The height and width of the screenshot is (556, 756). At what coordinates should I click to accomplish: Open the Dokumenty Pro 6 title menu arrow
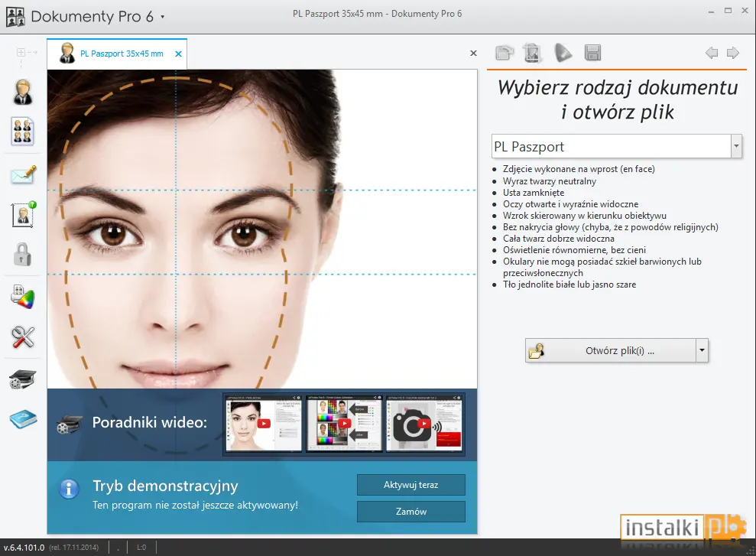pos(163,17)
